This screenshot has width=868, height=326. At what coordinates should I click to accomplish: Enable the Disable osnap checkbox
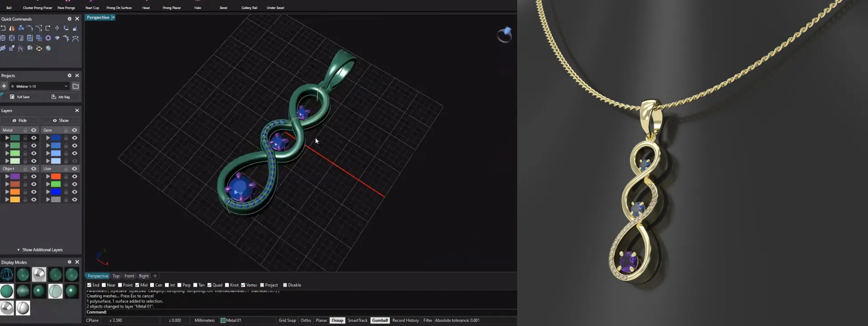click(285, 285)
